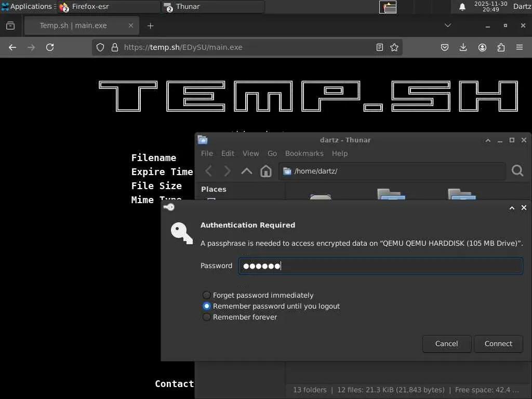This screenshot has width=532, height=399.
Task: Open Firefox hamburger application menu
Action: pyautogui.click(x=520, y=47)
